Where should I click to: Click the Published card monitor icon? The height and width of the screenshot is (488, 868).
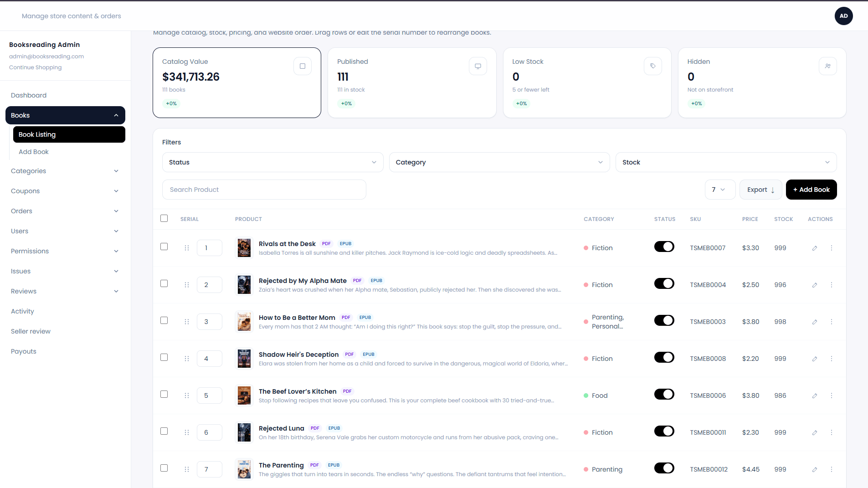point(478,66)
